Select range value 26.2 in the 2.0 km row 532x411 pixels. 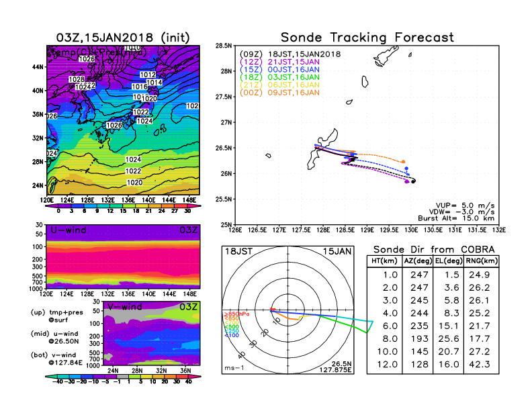click(x=479, y=287)
